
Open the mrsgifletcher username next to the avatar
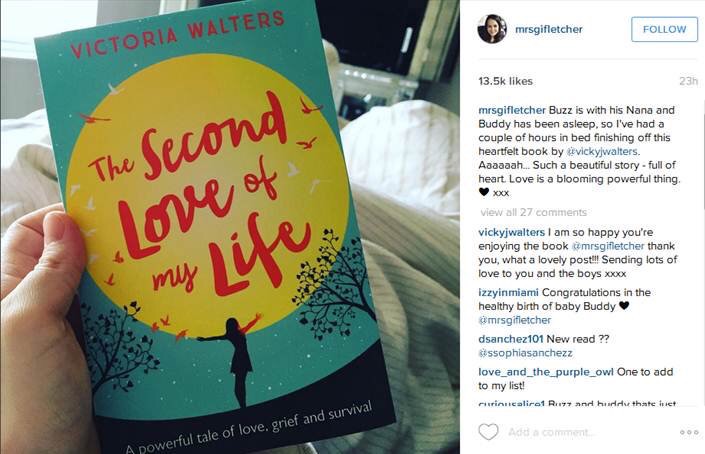pos(549,29)
